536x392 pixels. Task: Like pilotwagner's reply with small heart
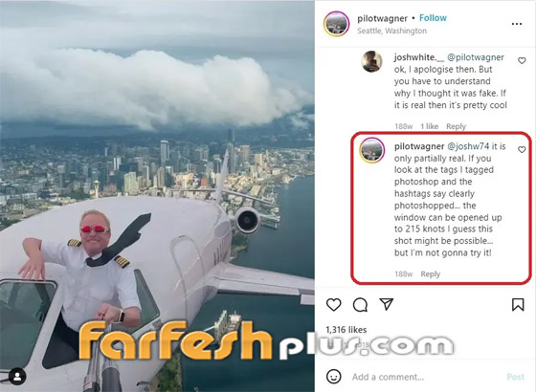tap(522, 149)
